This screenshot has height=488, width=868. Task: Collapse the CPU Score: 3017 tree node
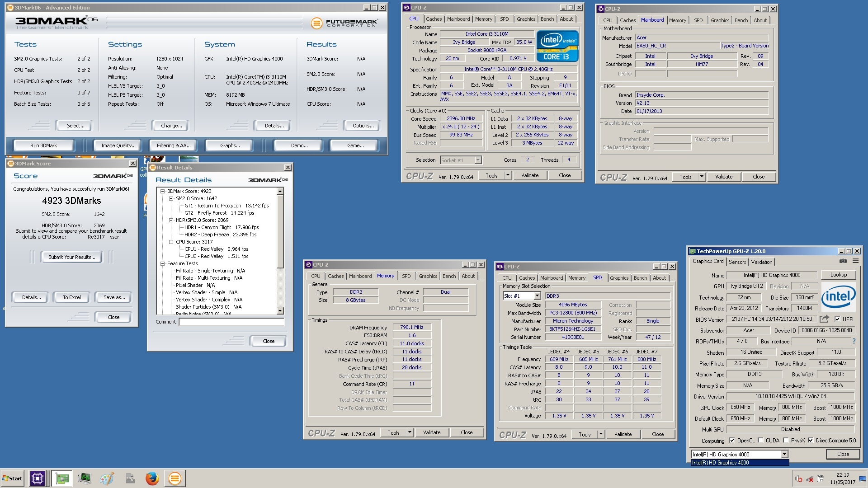pos(171,242)
